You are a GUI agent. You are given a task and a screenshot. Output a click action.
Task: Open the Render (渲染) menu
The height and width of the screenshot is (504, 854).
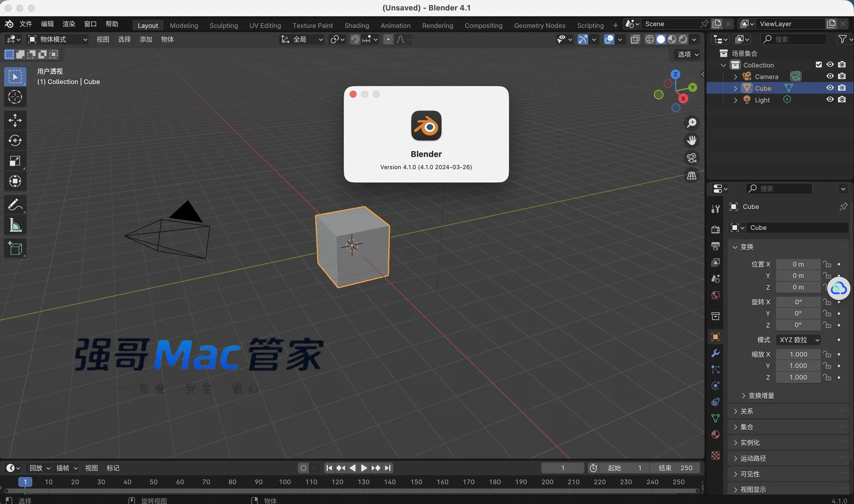pyautogui.click(x=69, y=24)
